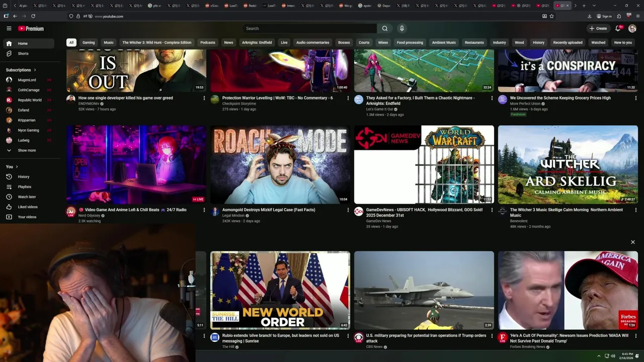This screenshot has height=362, width=644.
Task: Select the Witcher 3 Wild Hunt chip
Action: point(157,43)
